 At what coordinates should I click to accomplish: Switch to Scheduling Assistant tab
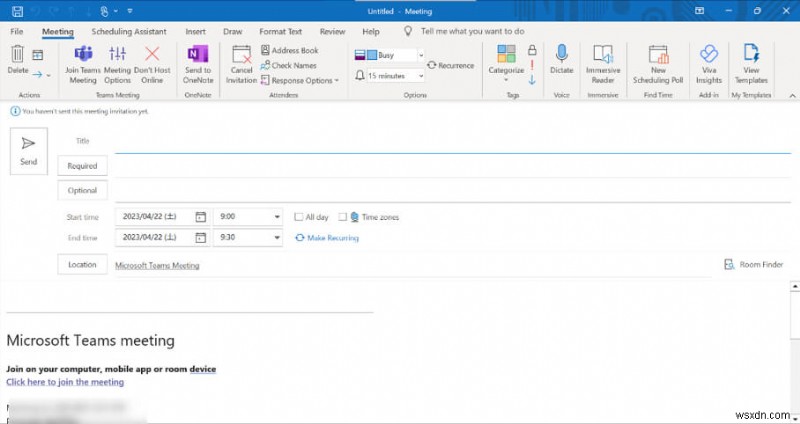[x=129, y=31]
